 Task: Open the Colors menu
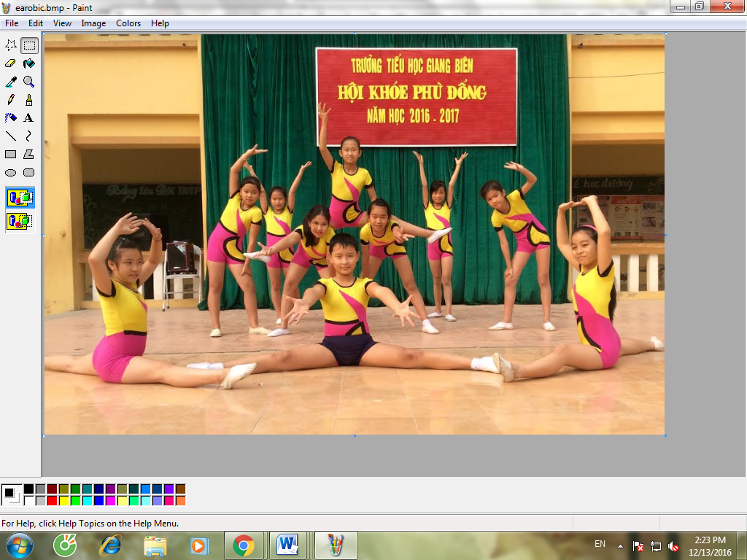[x=128, y=23]
